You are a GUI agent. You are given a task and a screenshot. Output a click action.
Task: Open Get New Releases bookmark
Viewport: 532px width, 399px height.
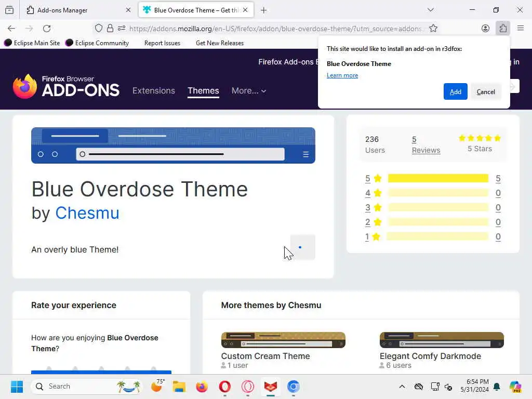(220, 43)
